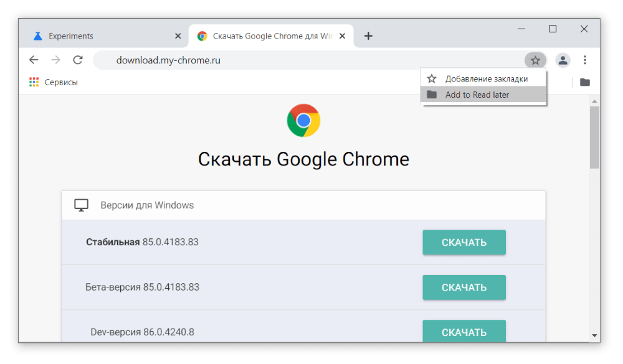Viewport: 623px width, 364px height.
Task: Click the bookmark star in address bar
Action: 535,60
